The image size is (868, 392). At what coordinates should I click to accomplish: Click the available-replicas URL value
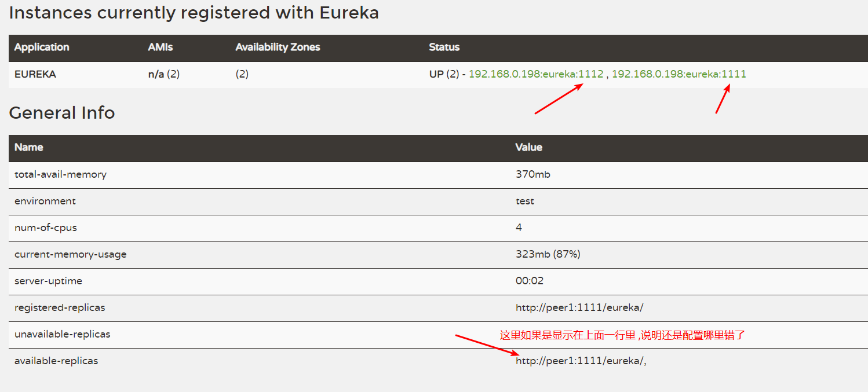581,361
